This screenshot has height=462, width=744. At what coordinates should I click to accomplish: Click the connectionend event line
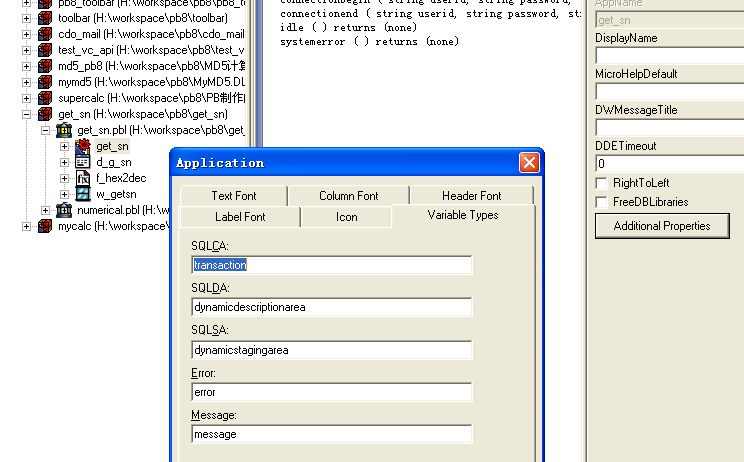[430, 14]
